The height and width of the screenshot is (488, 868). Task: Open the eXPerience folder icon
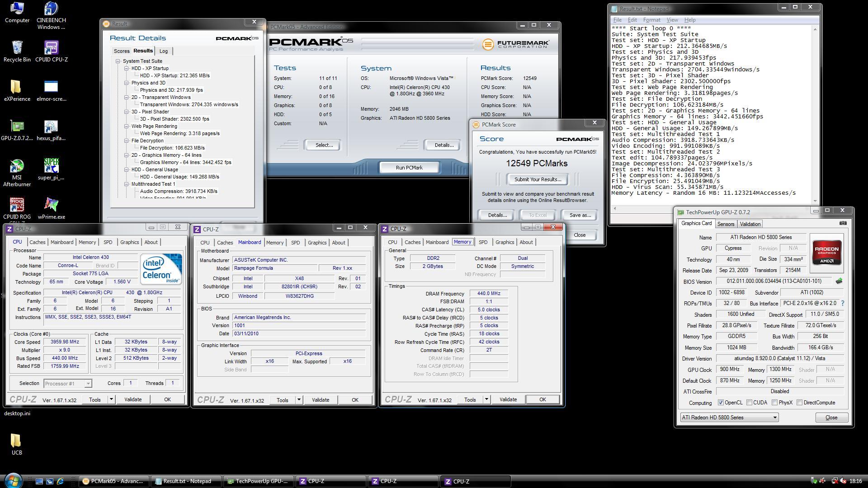tap(17, 90)
